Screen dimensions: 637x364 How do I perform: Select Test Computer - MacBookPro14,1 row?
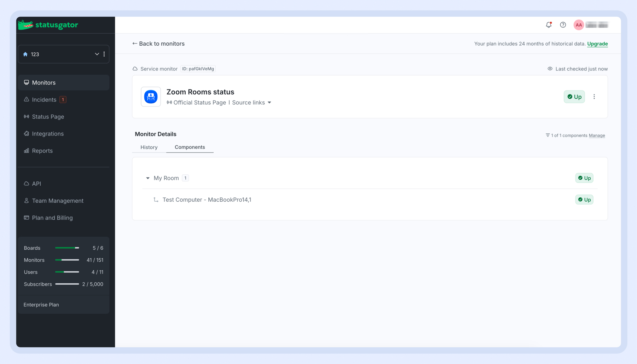tap(370, 200)
